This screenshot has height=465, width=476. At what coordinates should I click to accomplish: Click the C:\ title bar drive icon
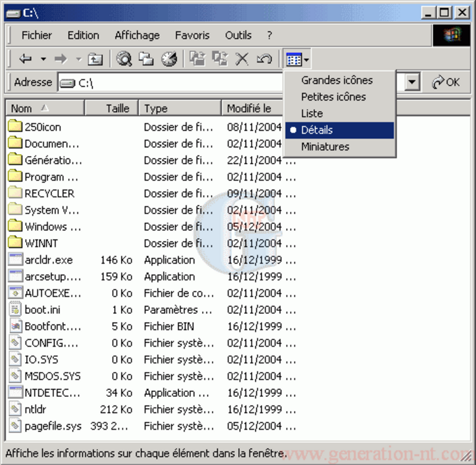(x=14, y=14)
